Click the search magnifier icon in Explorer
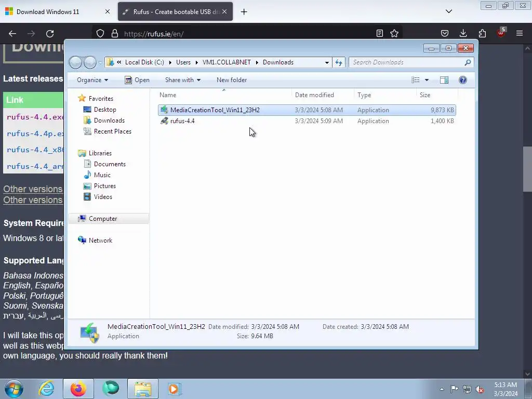The image size is (532, 399). click(x=468, y=62)
